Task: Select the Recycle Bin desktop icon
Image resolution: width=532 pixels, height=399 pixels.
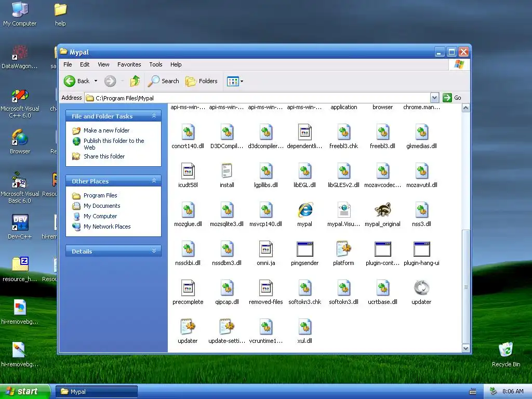Action: click(506, 354)
